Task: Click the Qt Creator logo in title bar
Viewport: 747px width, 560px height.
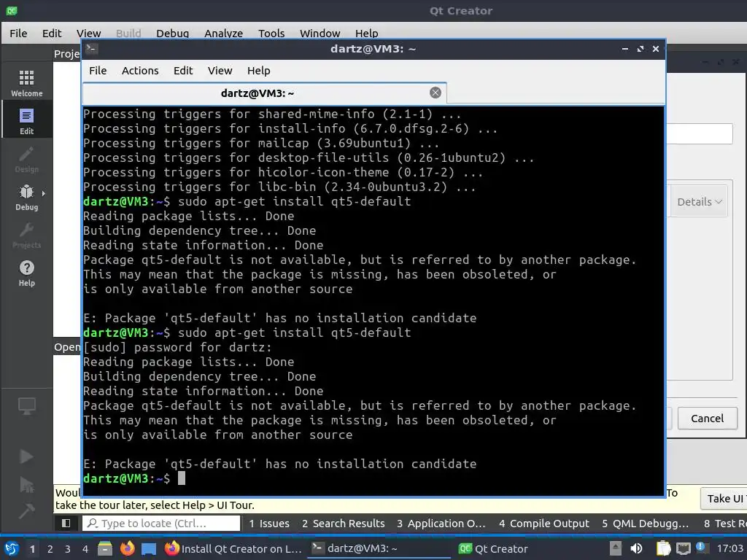Action: click(12, 10)
